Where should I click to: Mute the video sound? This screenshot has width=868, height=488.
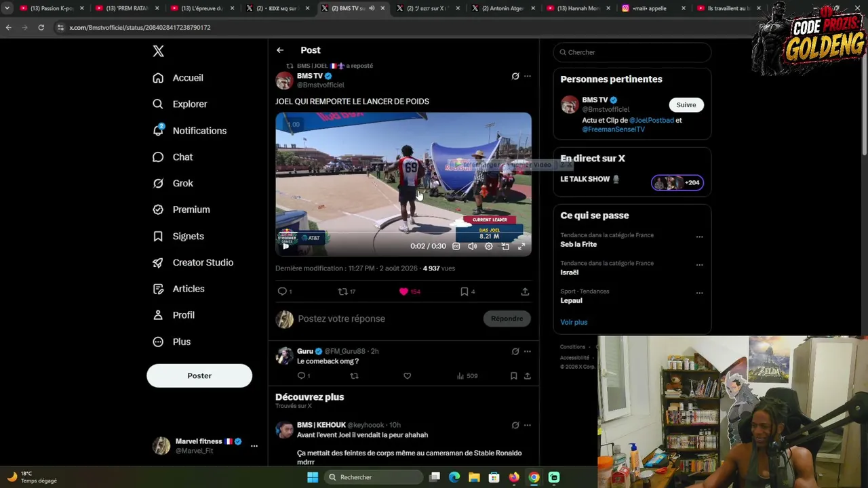(x=473, y=247)
